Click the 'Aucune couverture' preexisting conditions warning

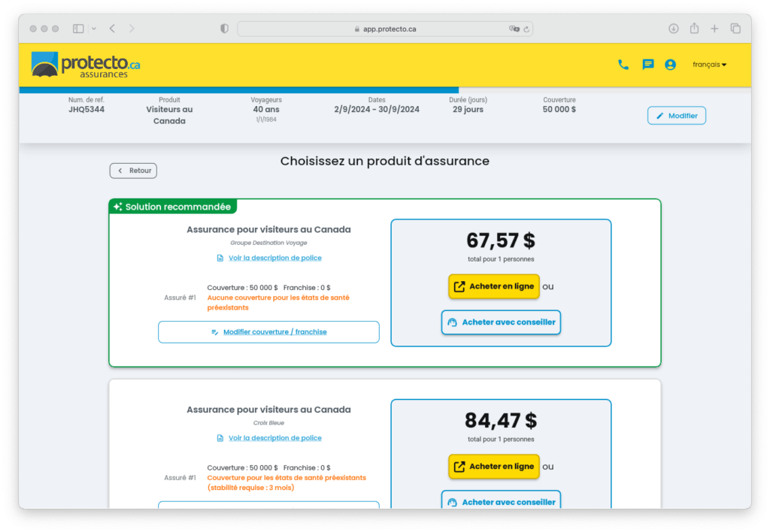tap(278, 303)
